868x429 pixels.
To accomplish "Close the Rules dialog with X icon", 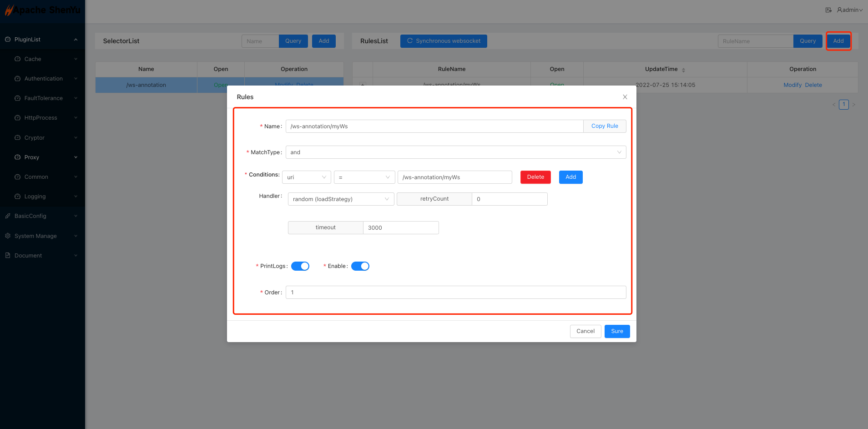I will 625,97.
